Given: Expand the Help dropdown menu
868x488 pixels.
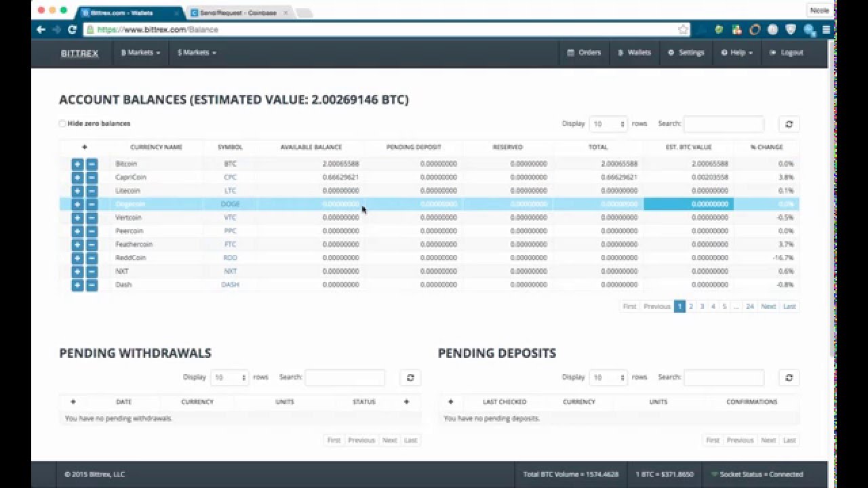Looking at the screenshot, I should coord(736,53).
